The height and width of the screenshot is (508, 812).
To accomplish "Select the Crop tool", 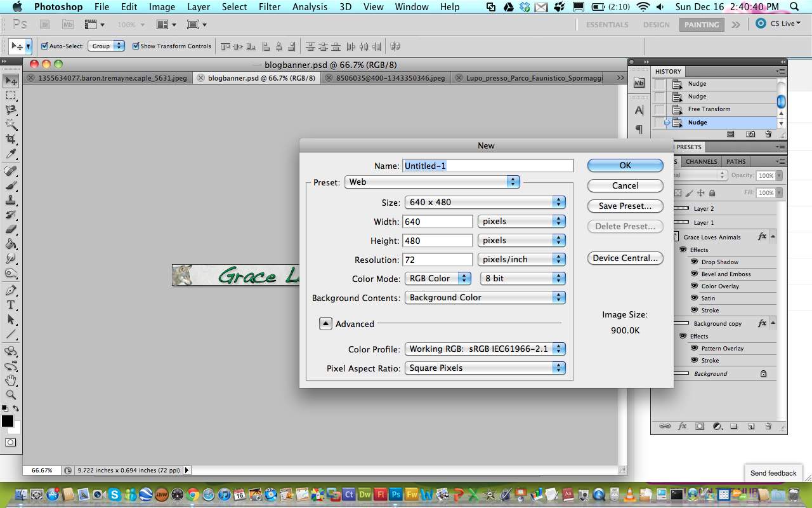I will [11, 139].
